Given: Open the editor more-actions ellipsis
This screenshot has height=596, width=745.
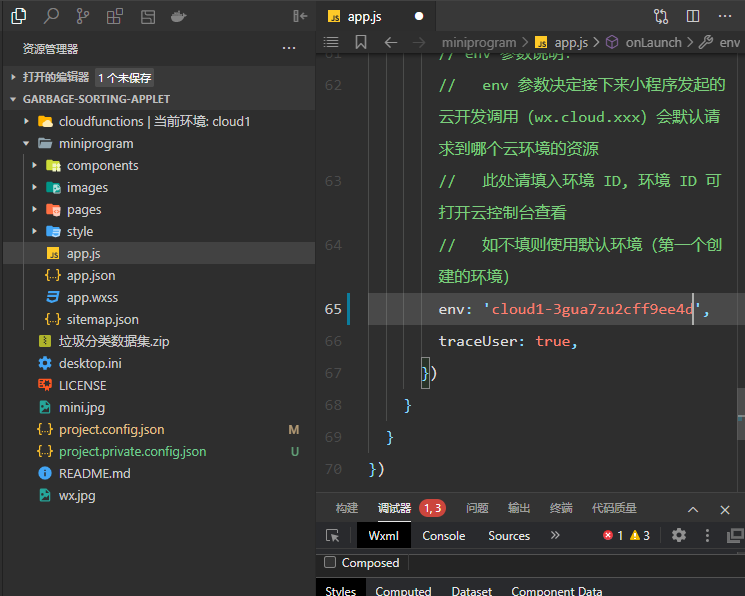Looking at the screenshot, I should pyautogui.click(x=725, y=16).
